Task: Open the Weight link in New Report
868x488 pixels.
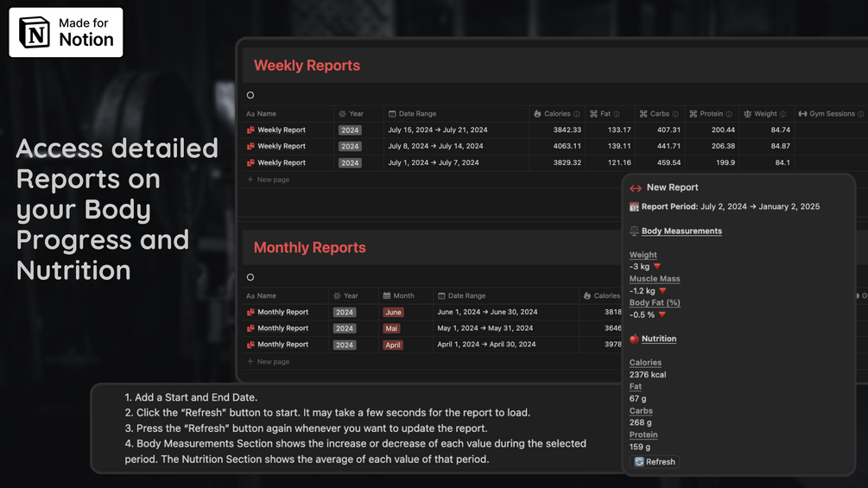Action: point(643,255)
